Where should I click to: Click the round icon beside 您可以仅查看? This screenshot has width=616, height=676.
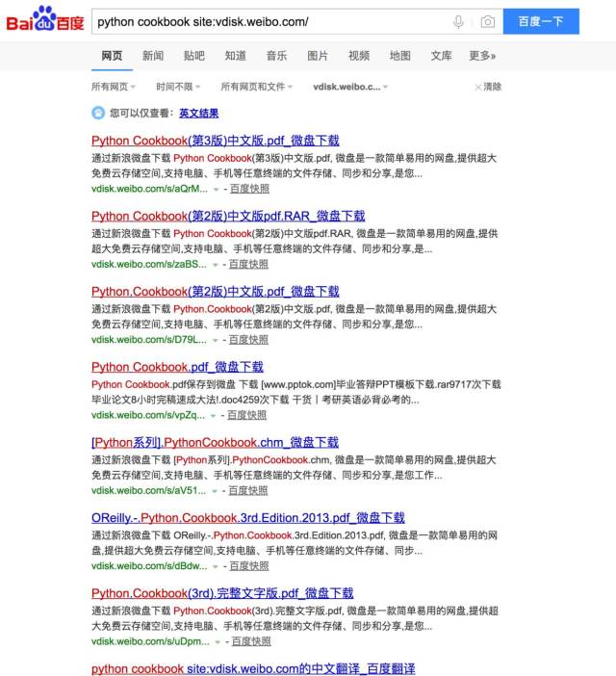point(98,113)
